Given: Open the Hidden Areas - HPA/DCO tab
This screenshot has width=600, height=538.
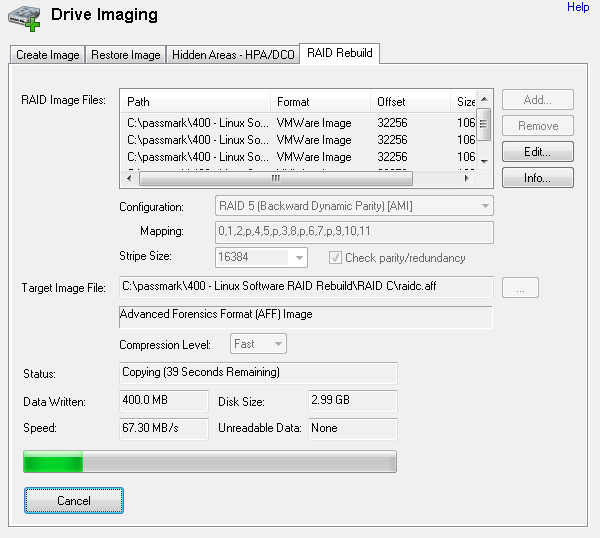Looking at the screenshot, I should click(233, 55).
